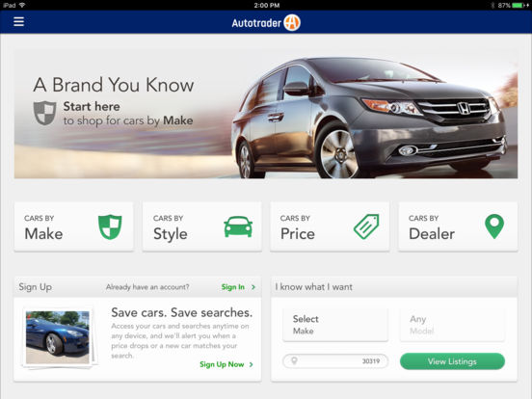The width and height of the screenshot is (532, 399).
Task: Check battery status icon in status bar
Action: pos(519,5)
